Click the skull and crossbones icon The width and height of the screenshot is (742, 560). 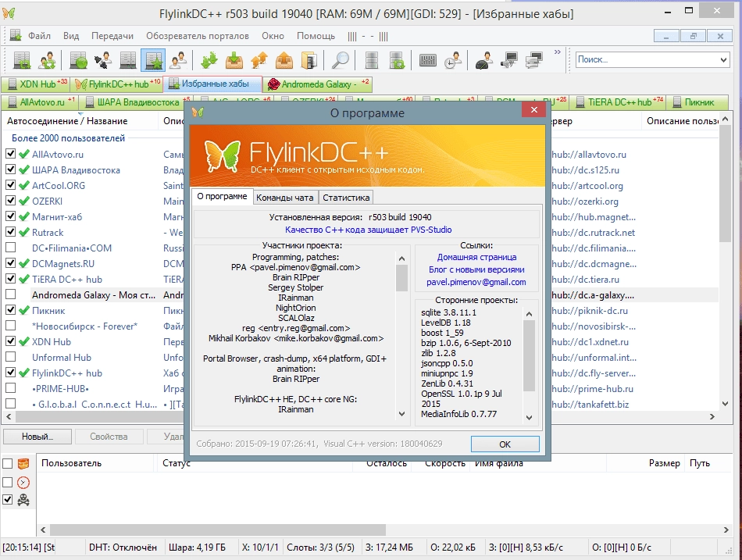click(23, 500)
